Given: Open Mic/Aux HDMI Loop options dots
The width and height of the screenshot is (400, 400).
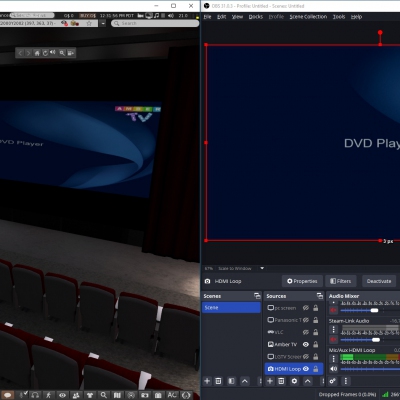Looking at the screenshot, I should point(333,359).
